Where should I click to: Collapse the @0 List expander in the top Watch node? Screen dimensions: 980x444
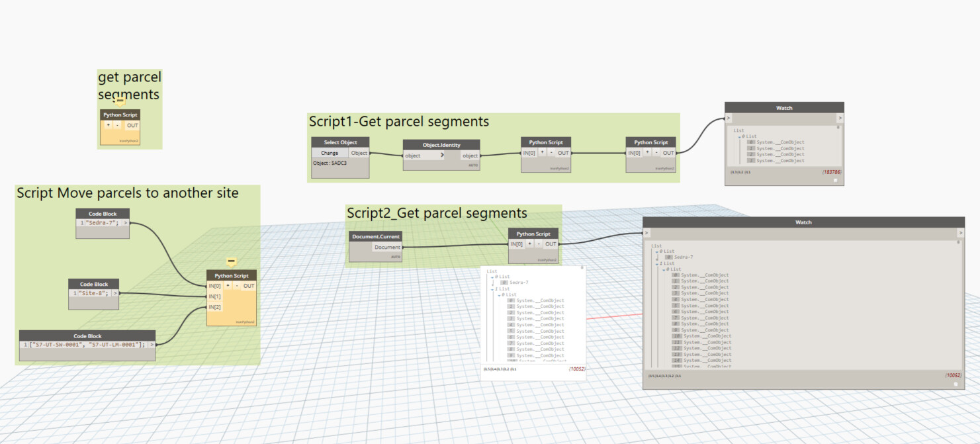coord(739,136)
